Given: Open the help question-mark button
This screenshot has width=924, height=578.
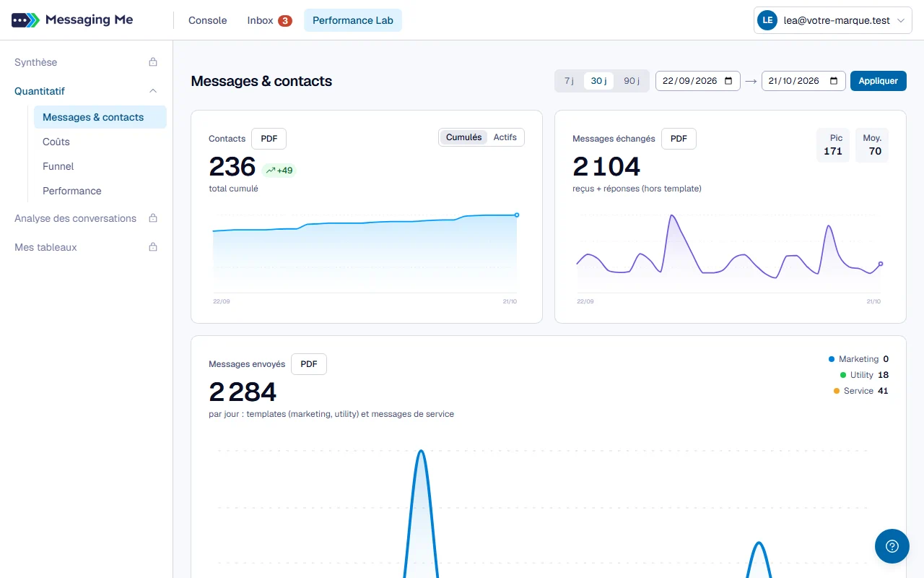Looking at the screenshot, I should click(x=892, y=546).
